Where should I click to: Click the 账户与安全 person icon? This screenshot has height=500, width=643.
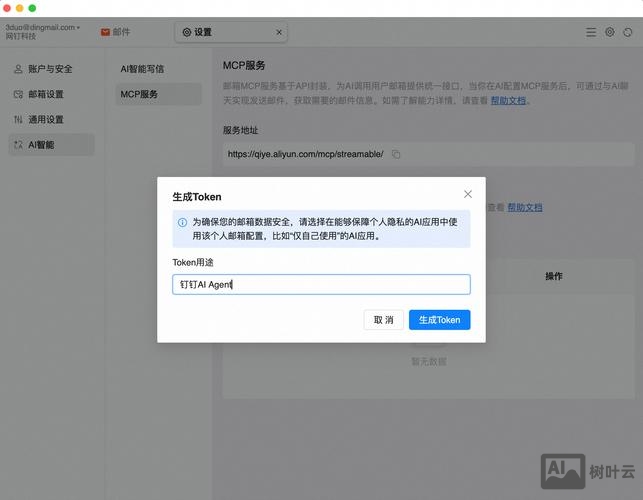click(x=18, y=69)
